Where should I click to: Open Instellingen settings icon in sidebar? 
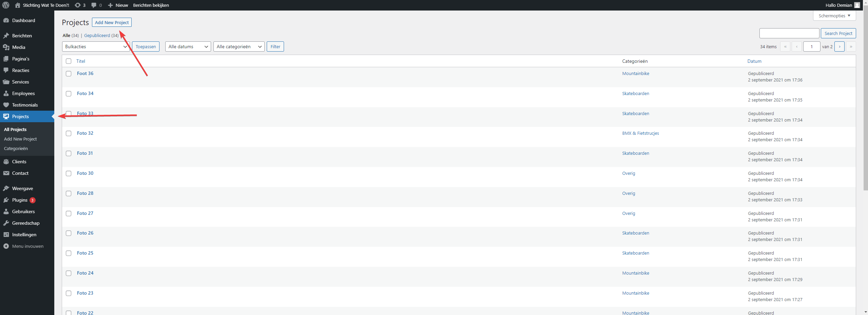pos(6,235)
